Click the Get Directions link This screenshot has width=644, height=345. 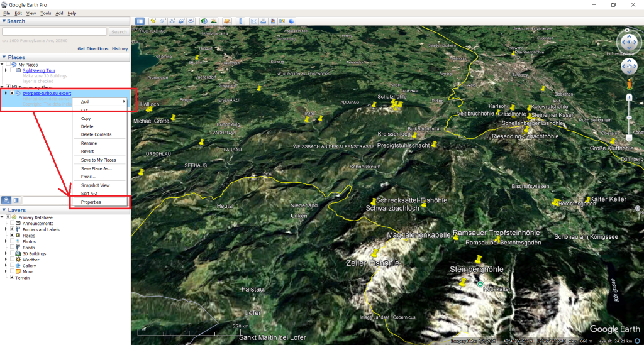point(93,48)
